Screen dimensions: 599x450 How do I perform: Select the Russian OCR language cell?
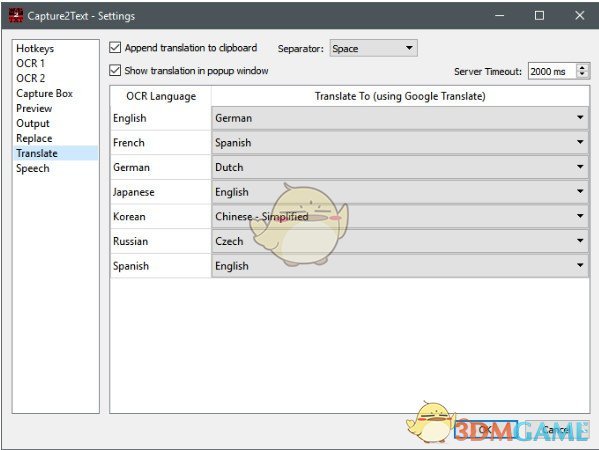coord(161,241)
